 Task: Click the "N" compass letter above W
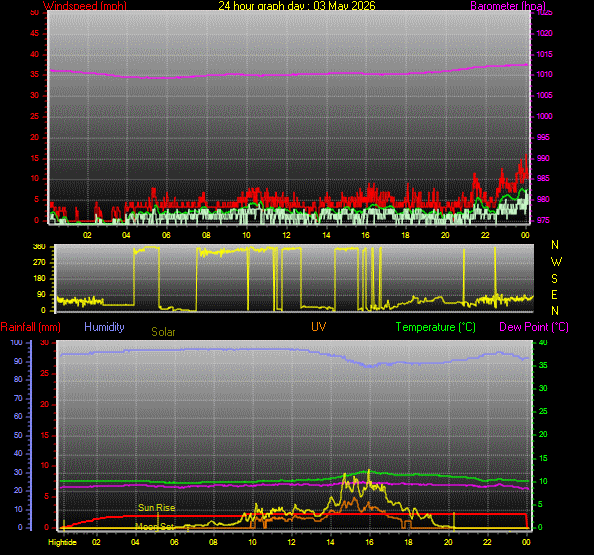click(x=555, y=245)
